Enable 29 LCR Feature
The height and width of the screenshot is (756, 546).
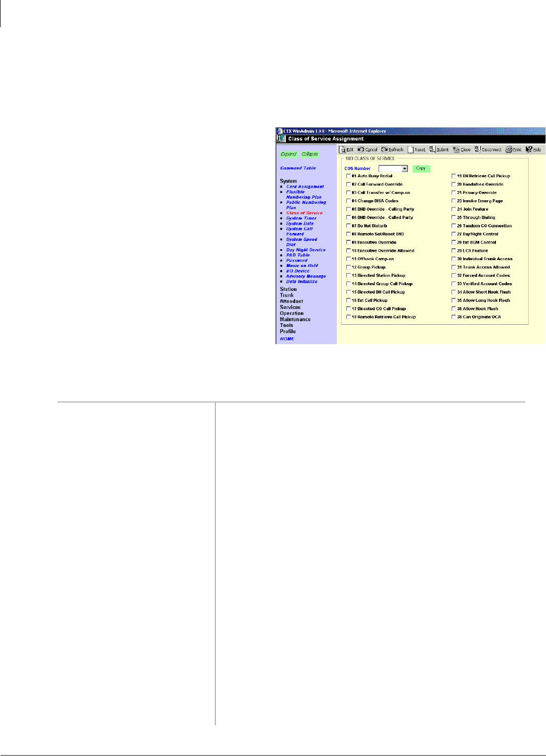[454, 251]
